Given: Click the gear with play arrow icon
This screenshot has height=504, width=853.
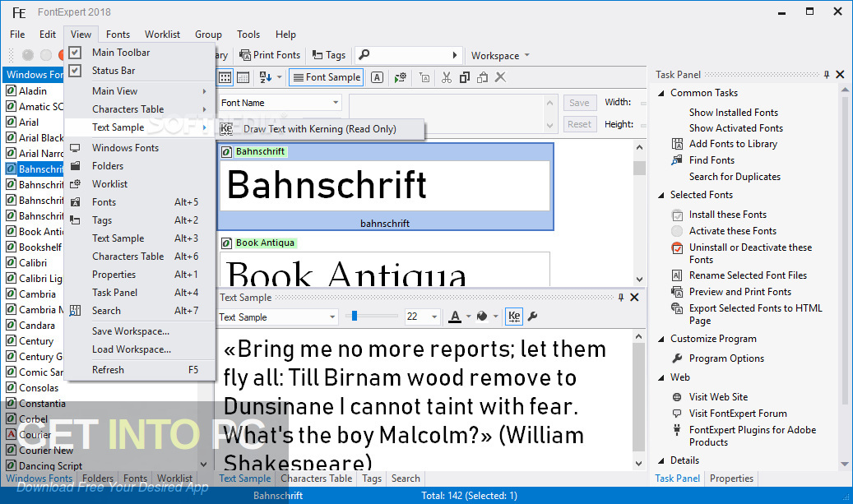Looking at the screenshot, I should pyautogui.click(x=401, y=77).
